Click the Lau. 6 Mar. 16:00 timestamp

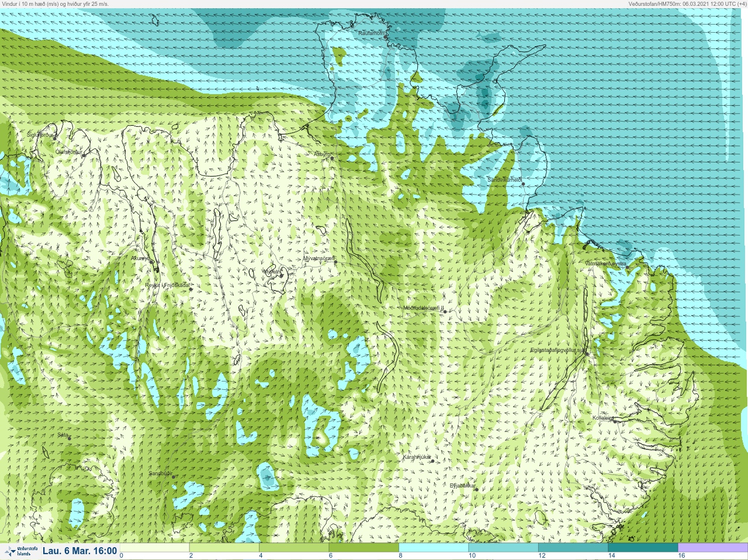(79, 551)
